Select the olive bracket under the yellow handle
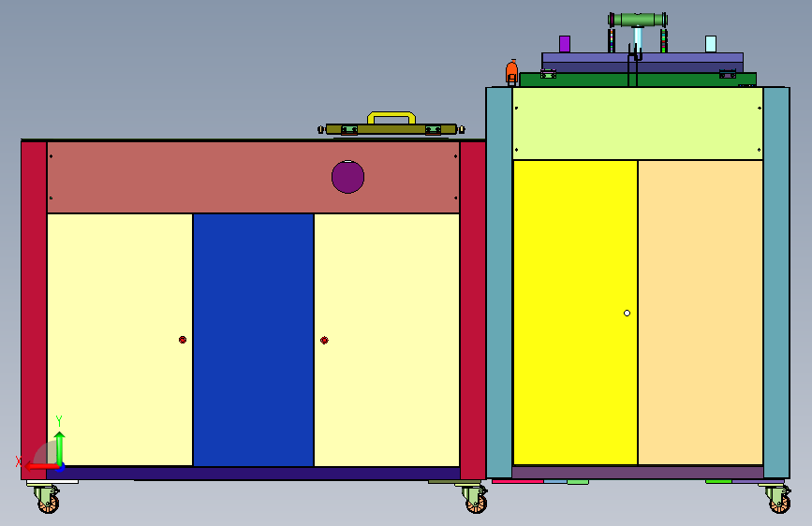 click(391, 129)
